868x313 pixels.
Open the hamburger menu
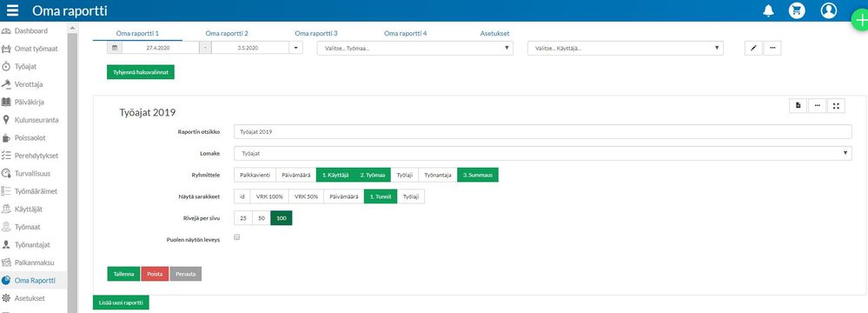click(12, 10)
